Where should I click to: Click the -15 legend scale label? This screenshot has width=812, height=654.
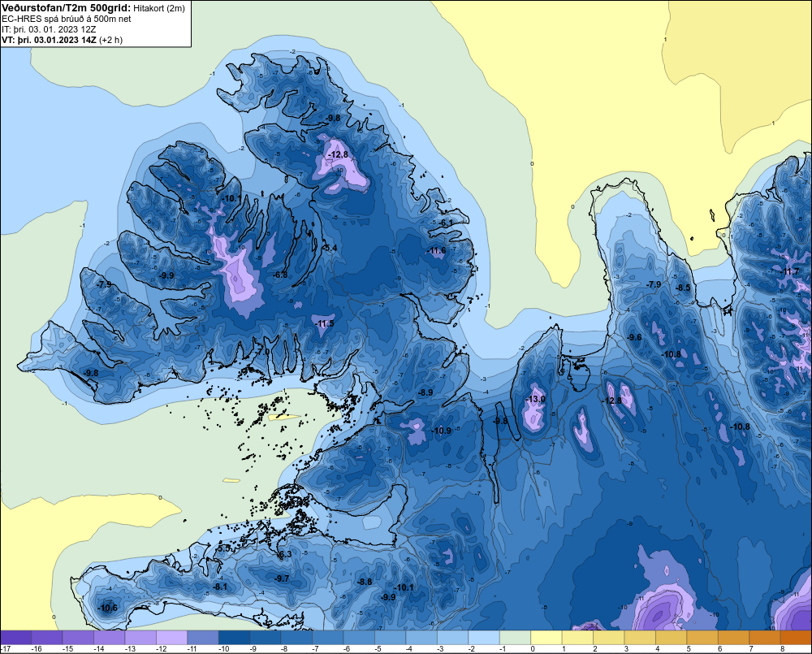[x=67, y=649]
